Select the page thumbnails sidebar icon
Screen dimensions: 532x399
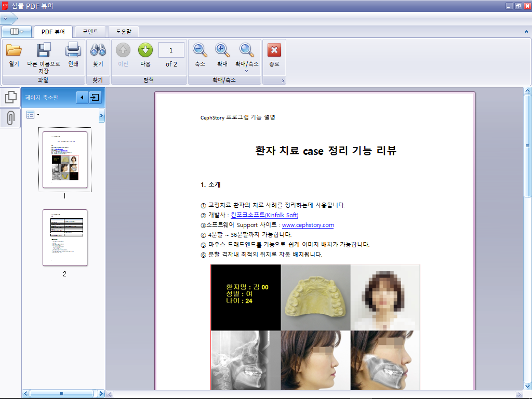tap(10, 97)
